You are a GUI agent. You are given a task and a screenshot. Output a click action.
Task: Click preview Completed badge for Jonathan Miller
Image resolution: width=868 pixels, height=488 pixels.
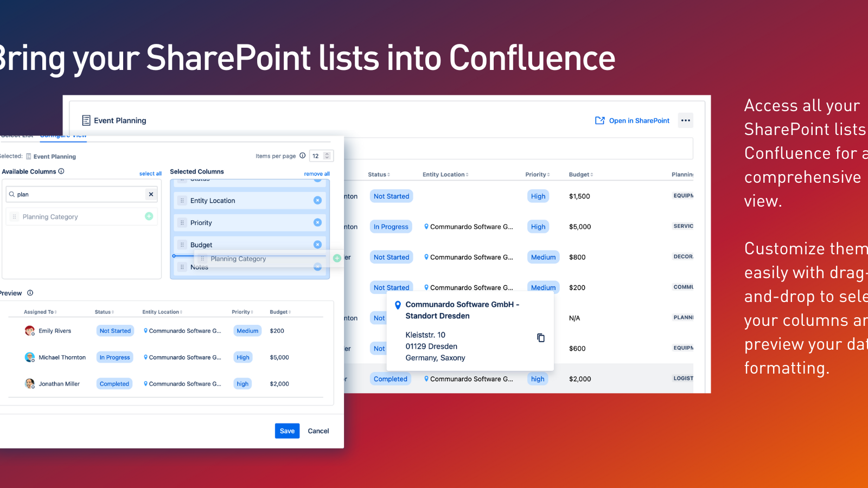[x=114, y=384]
